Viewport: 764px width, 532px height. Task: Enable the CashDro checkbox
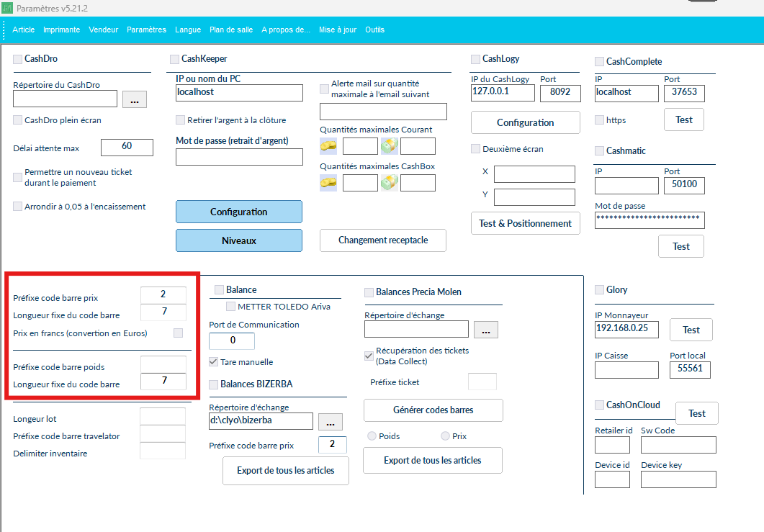click(x=18, y=59)
